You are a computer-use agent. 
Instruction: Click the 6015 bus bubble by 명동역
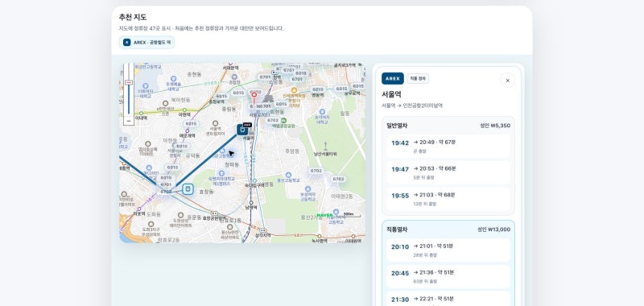(318, 89)
